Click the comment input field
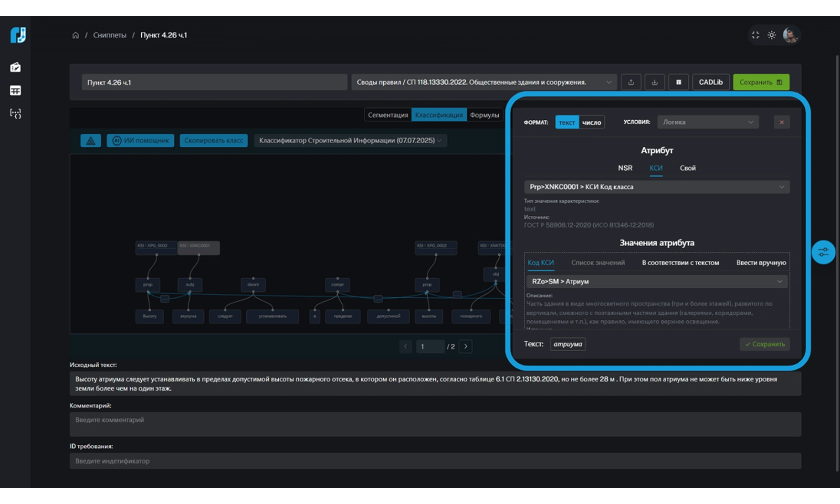Screen dimensions: 840x504 click(435, 424)
